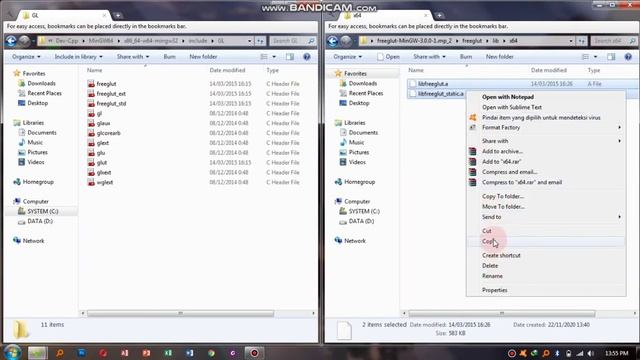Select freeglut_std header file
640x360 pixels.
coord(111,103)
